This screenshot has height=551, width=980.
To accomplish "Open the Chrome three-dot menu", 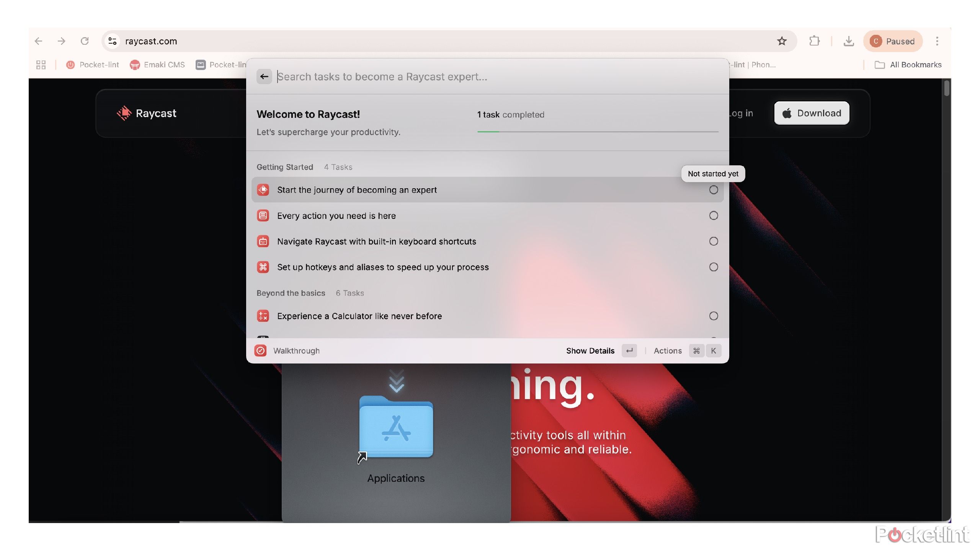I will coord(937,41).
